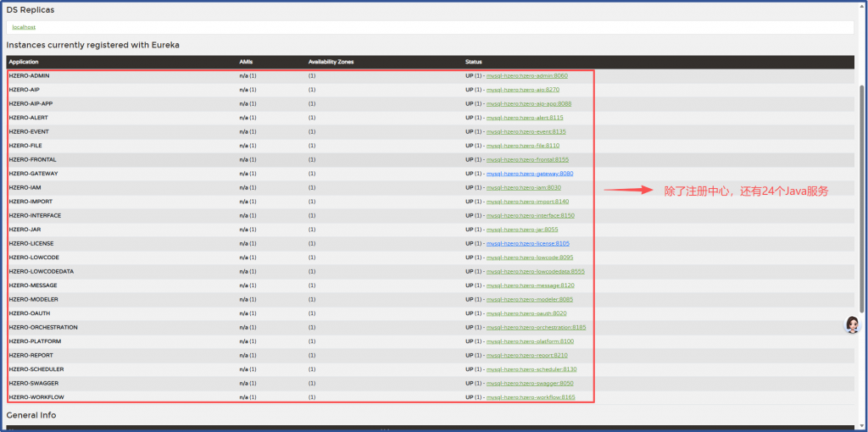Open the hzero-aip:8270 instance link
This screenshot has width=868, height=432.
522,90
